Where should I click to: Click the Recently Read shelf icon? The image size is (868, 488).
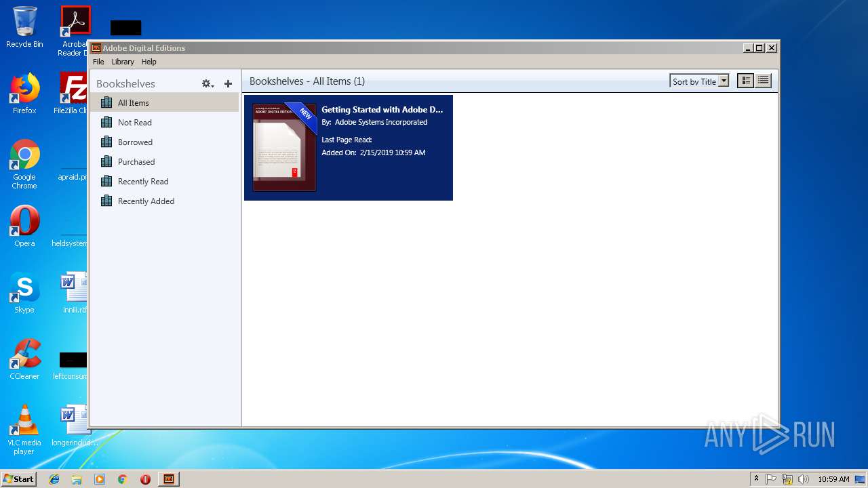106,181
